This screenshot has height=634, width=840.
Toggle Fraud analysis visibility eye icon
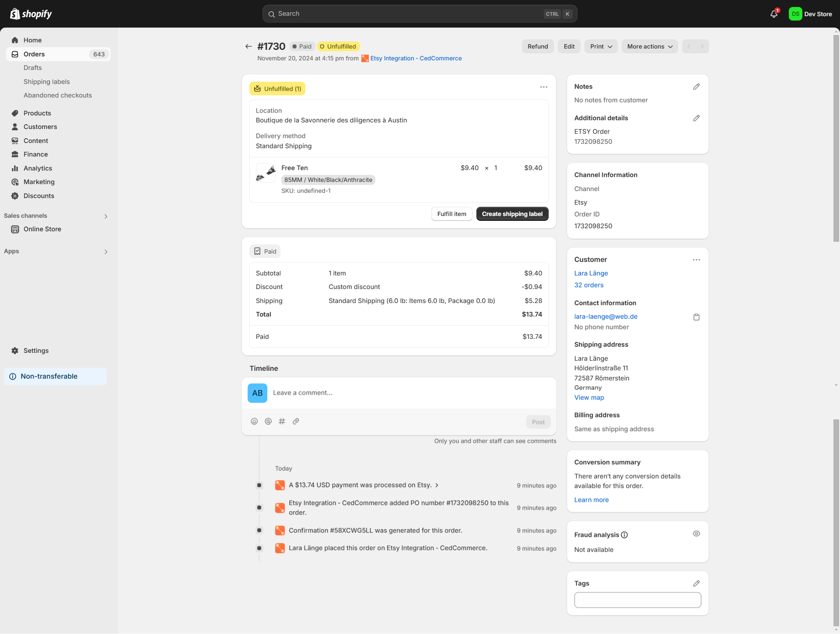click(x=696, y=534)
